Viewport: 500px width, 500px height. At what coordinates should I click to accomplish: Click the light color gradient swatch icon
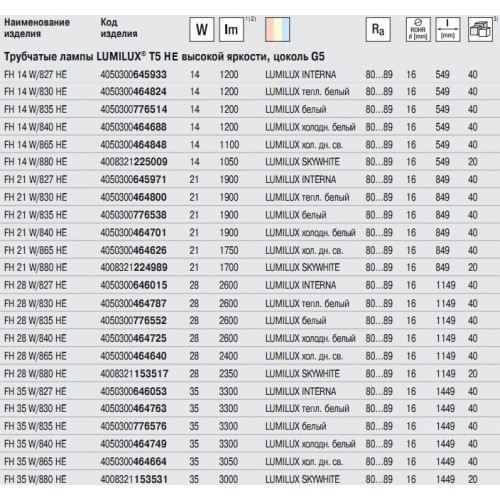(278, 30)
